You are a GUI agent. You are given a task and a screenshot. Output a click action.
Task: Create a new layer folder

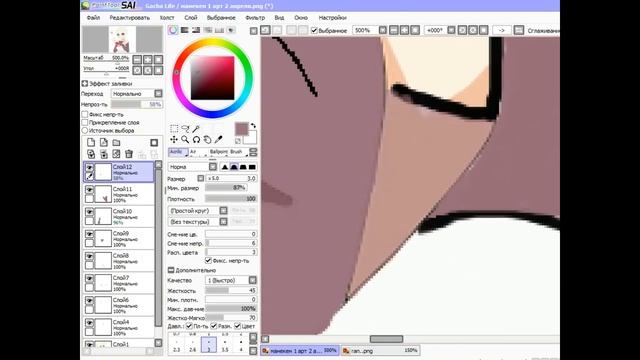[x=116, y=142]
